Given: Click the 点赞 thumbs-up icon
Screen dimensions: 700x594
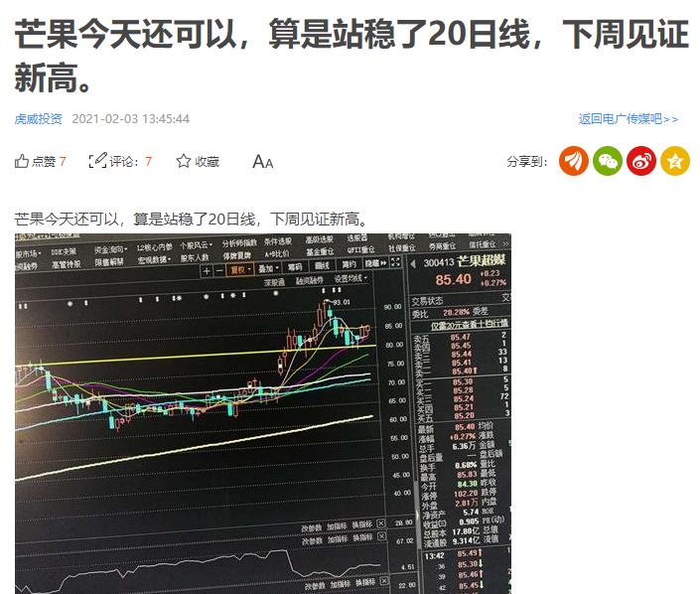Looking at the screenshot, I should click(x=22, y=161).
